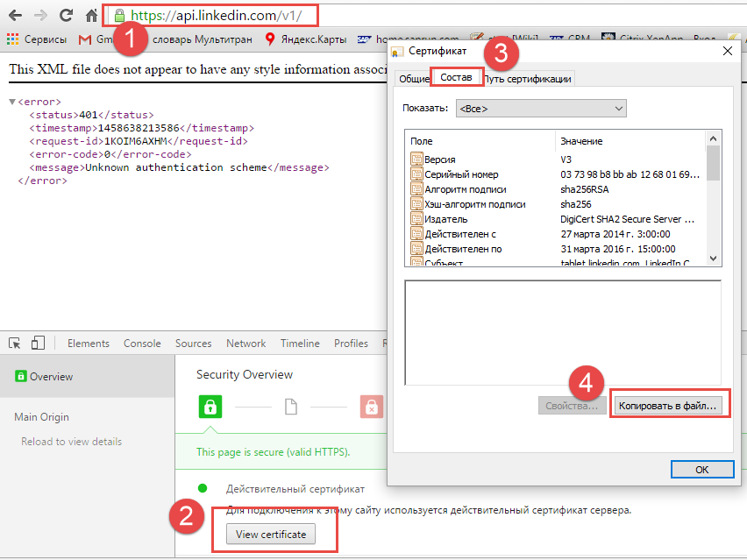
Task: Click the Копировать в файл button
Action: click(667, 406)
